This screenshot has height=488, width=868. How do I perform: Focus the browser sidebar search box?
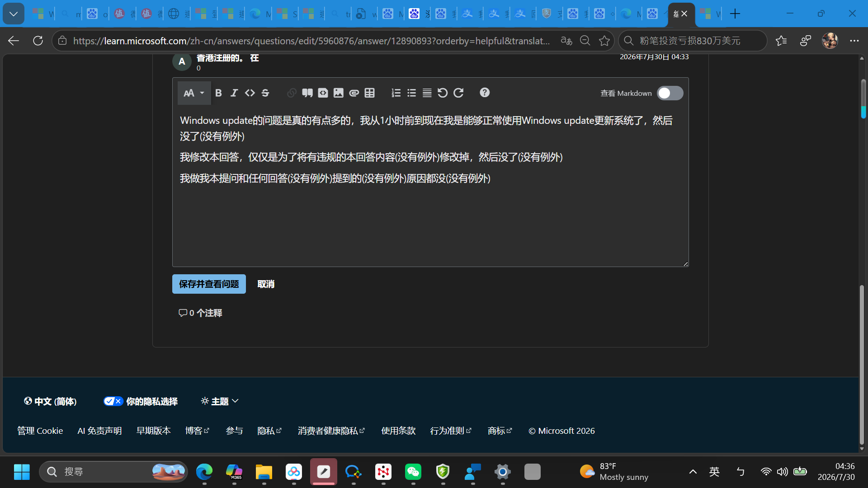click(x=693, y=41)
